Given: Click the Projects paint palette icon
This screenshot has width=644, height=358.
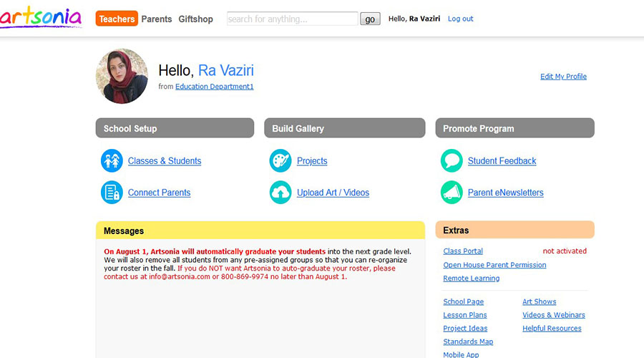Looking at the screenshot, I should click(x=280, y=161).
